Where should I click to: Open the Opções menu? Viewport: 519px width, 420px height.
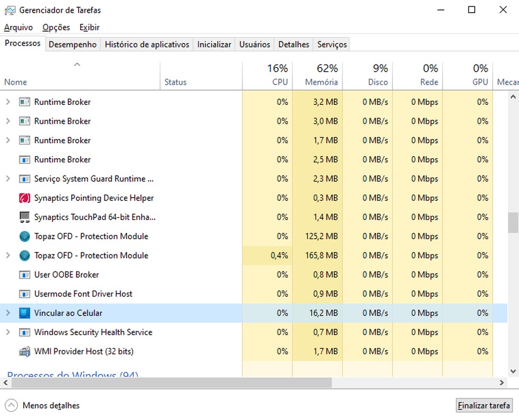coord(56,27)
